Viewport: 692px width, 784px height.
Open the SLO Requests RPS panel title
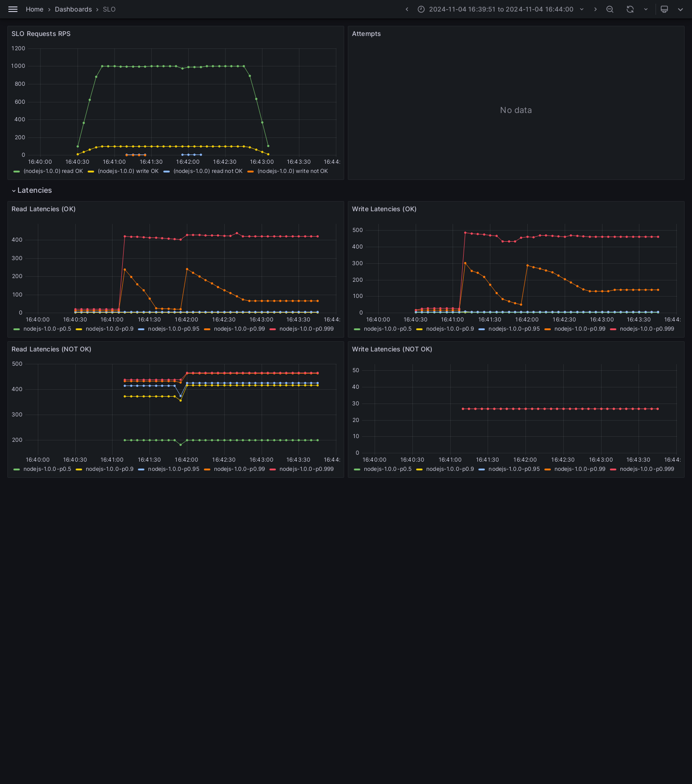pos(41,34)
